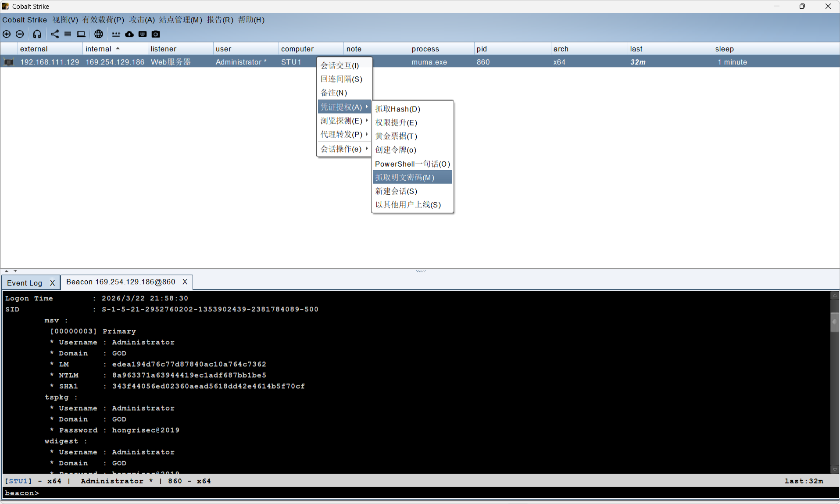Viewport: 840px width, 504px height.
Task: Click the internal IP 169.254.129.186 cell
Action: [x=115, y=62]
